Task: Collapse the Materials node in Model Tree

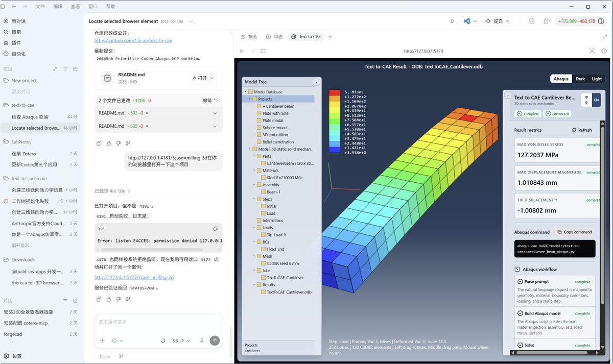Action: pyautogui.click(x=254, y=171)
